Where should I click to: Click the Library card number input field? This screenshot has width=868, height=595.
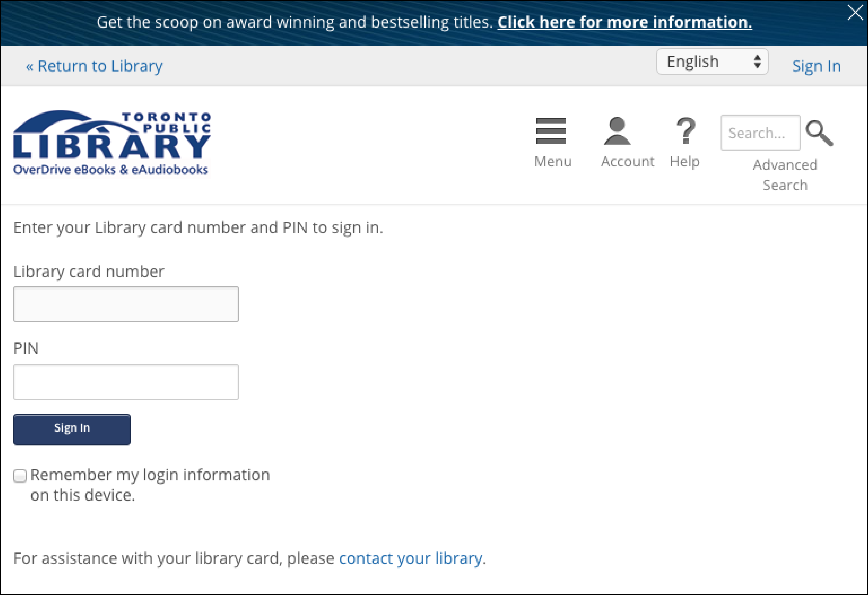(x=127, y=305)
